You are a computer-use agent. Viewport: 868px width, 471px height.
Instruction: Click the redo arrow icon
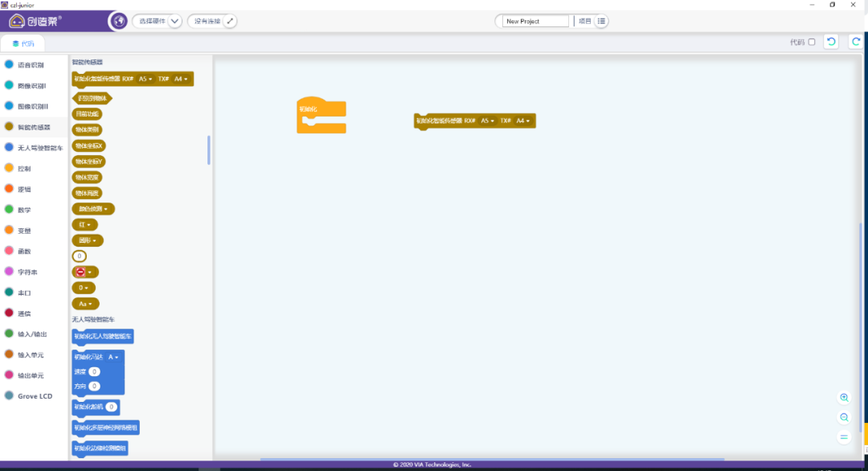tap(856, 42)
